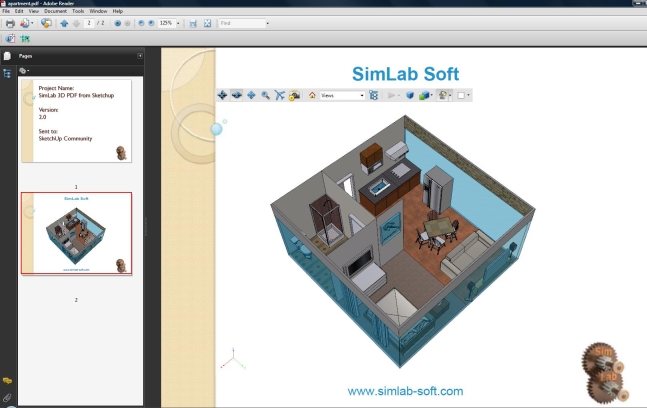Click the zoom in plus button

(151, 24)
